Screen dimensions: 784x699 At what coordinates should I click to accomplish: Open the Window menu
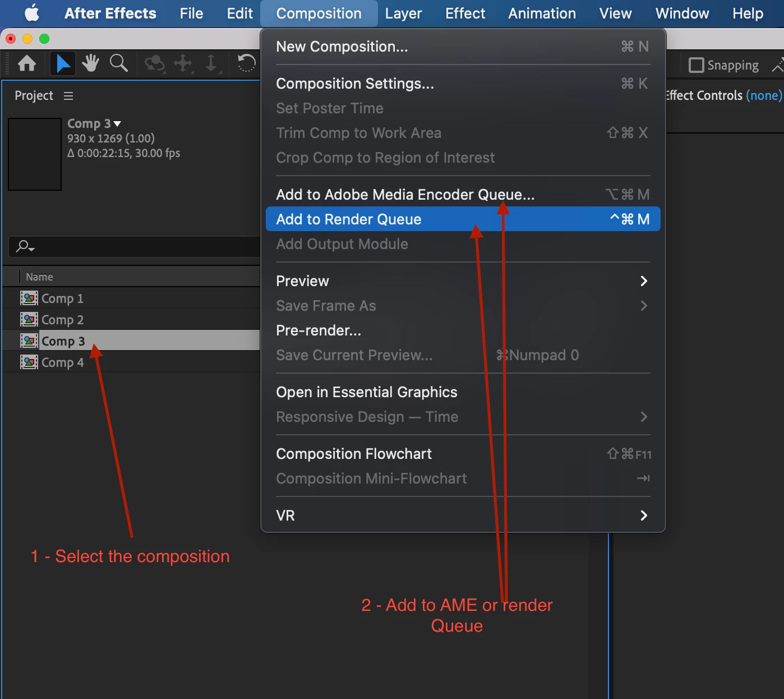point(682,13)
